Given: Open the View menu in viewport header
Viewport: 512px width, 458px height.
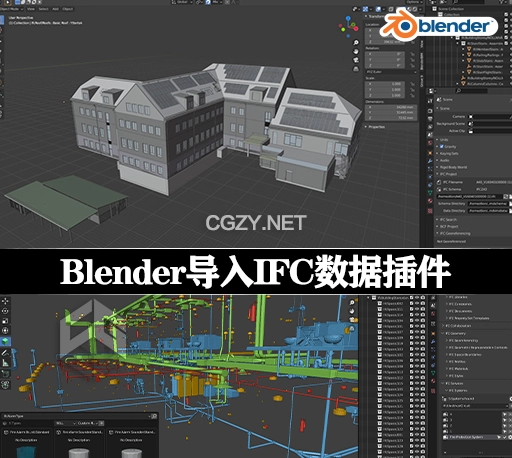Looking at the screenshot, I should [31, 9].
